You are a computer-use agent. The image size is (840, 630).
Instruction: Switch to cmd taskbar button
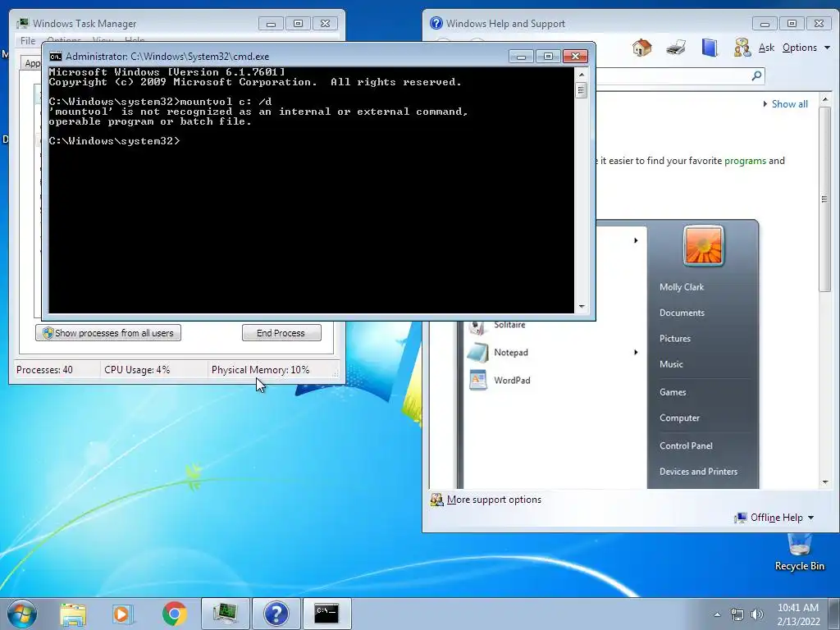click(327, 614)
